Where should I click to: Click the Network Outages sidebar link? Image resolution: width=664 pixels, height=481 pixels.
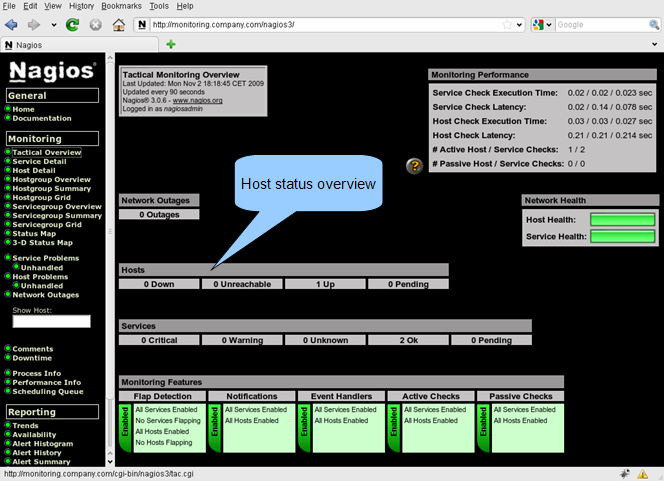(x=46, y=295)
